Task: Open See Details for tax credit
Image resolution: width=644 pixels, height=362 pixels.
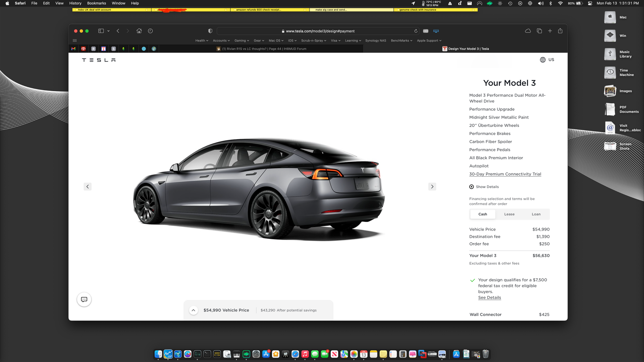Action: pyautogui.click(x=489, y=298)
